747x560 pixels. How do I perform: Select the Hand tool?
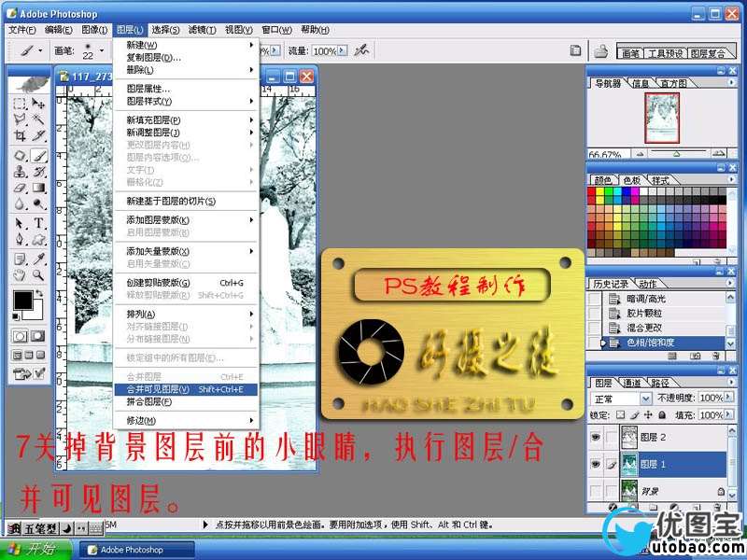[20, 275]
